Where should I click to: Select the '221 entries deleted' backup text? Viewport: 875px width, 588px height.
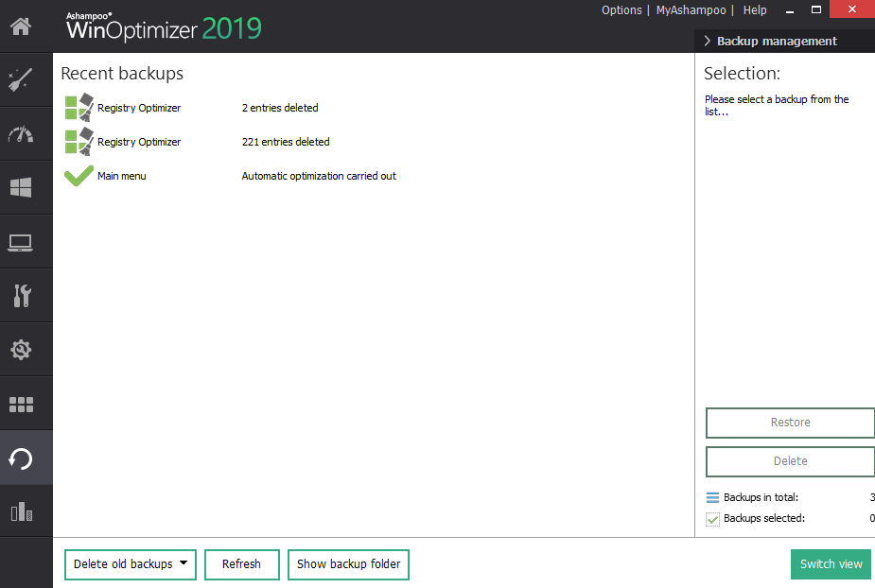[x=286, y=142]
